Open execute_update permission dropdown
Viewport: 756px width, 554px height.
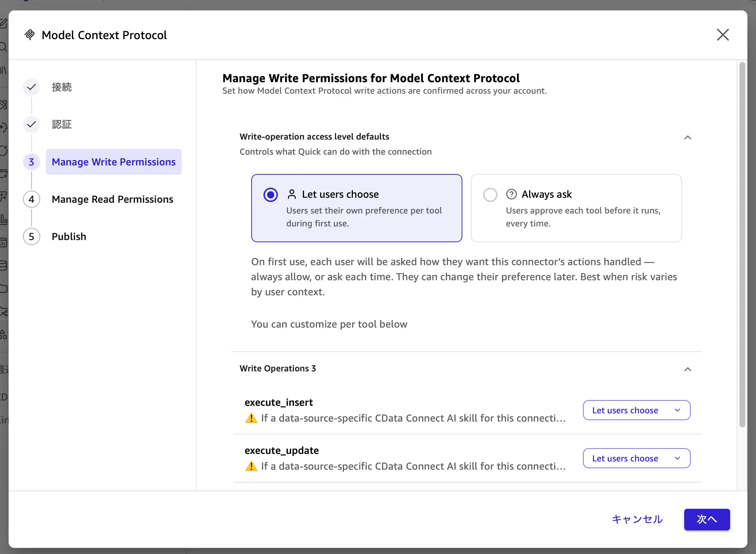pyautogui.click(x=636, y=458)
